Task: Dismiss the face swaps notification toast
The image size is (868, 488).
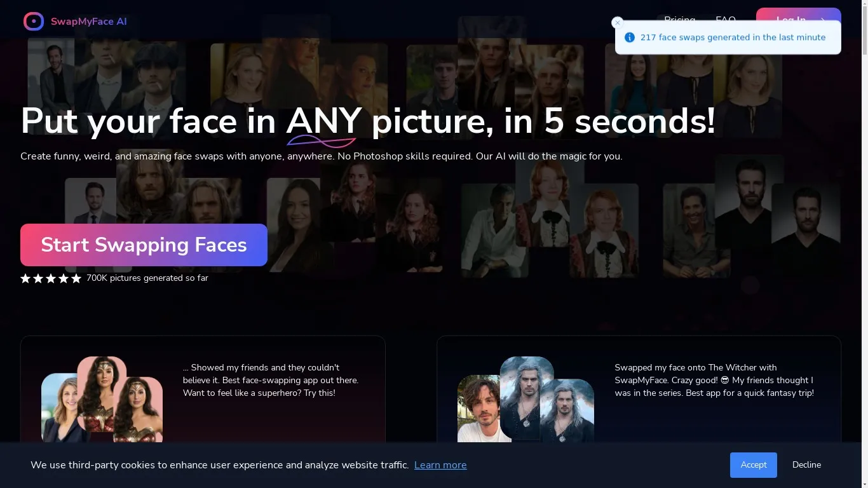Action: tap(617, 23)
